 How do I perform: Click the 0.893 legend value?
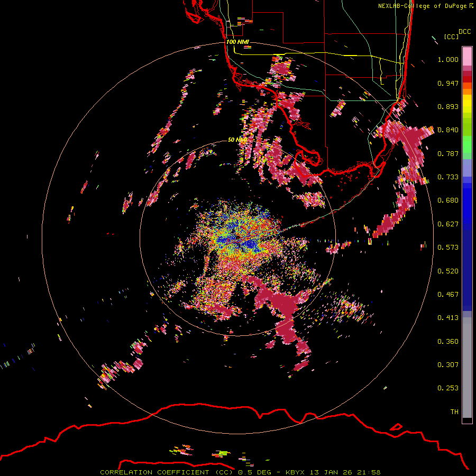[448, 106]
